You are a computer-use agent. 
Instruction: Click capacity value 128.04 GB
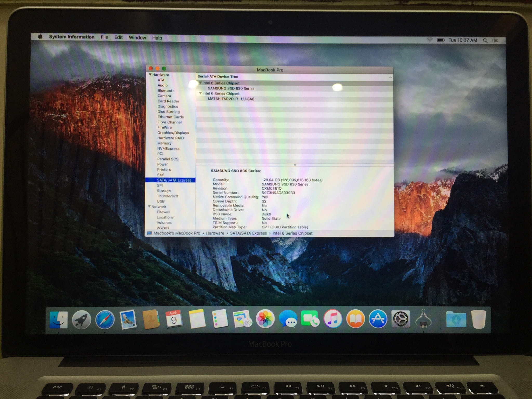click(292, 180)
